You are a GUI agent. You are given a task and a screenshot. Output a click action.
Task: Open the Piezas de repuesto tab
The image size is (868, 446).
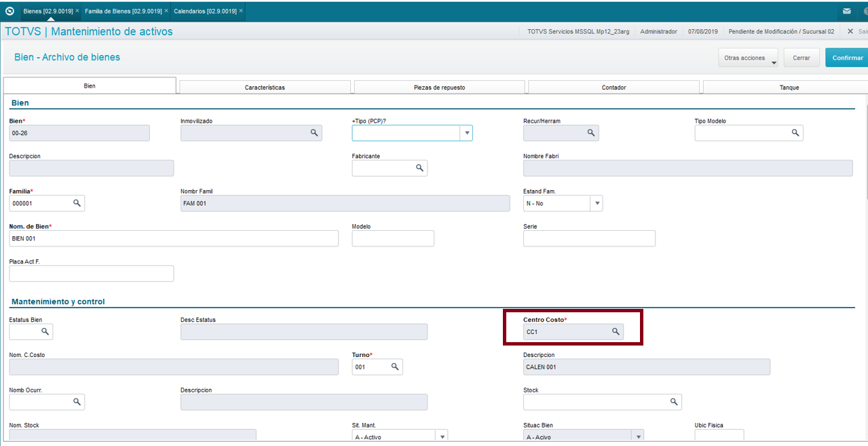[x=439, y=87]
